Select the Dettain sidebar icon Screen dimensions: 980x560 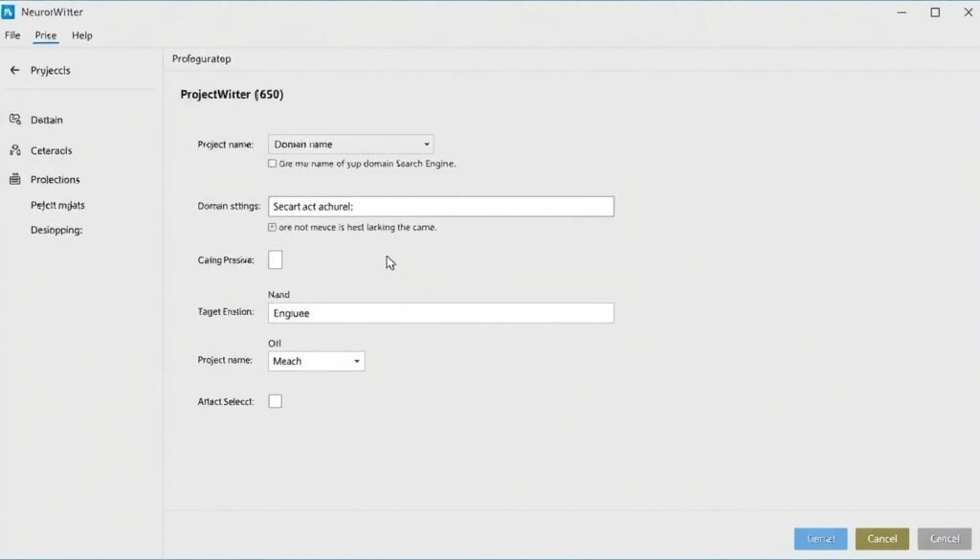[15, 119]
